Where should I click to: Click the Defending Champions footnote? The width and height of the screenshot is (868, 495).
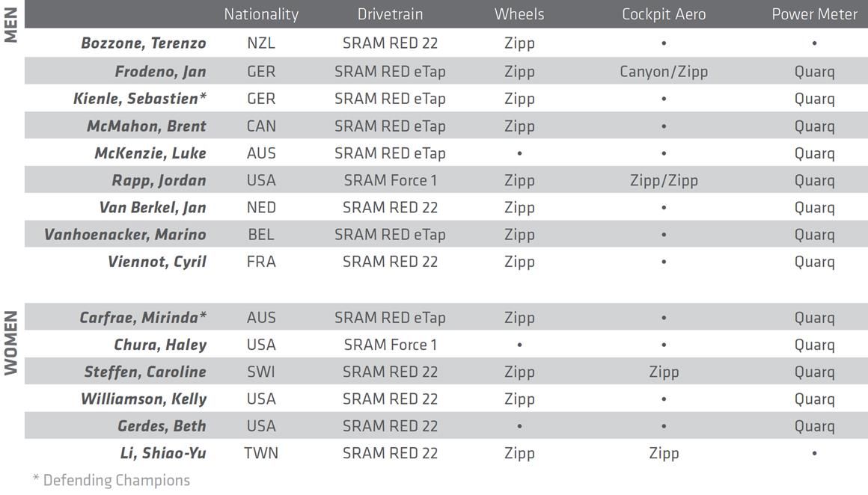point(111,480)
